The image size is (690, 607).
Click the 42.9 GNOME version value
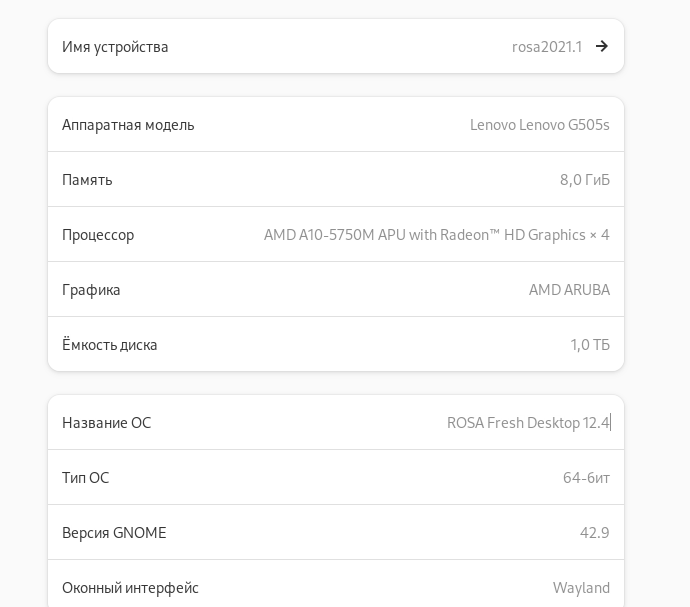[x=594, y=533]
